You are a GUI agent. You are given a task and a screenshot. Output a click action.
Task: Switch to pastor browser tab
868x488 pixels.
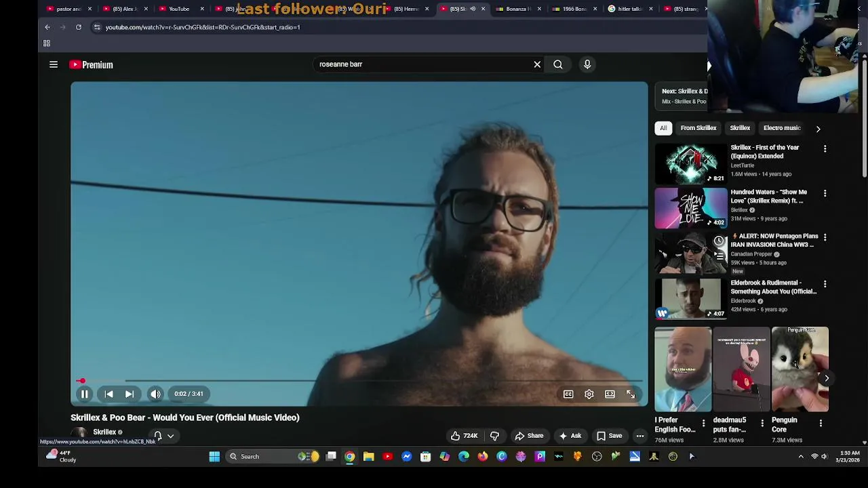pos(68,9)
